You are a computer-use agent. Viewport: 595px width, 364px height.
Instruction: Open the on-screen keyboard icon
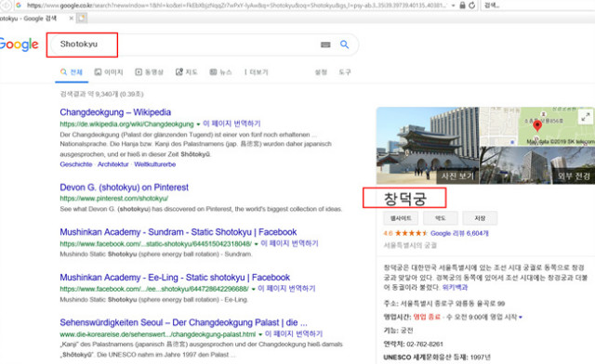coord(325,45)
